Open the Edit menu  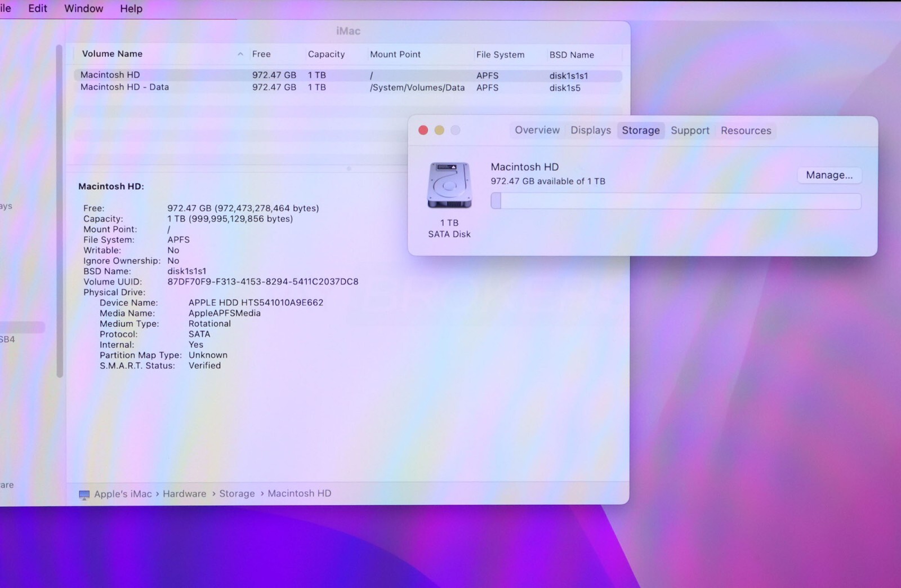[x=38, y=8]
